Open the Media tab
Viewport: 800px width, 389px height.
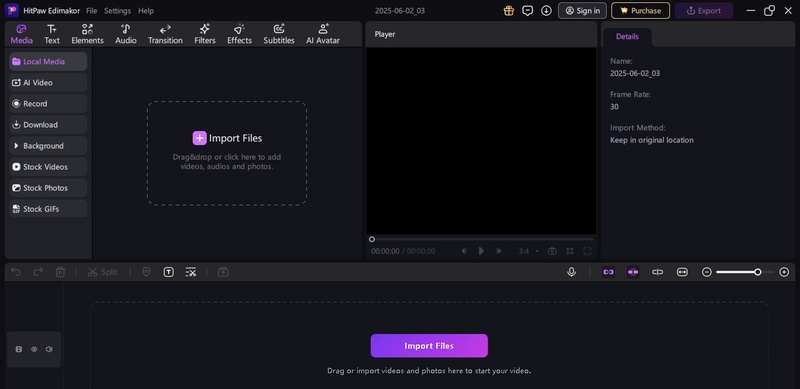22,34
